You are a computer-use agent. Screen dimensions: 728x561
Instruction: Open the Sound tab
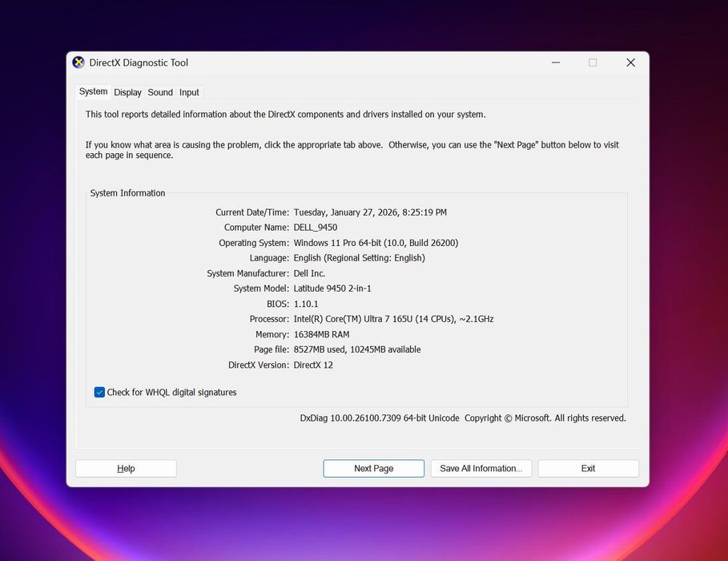click(x=160, y=92)
